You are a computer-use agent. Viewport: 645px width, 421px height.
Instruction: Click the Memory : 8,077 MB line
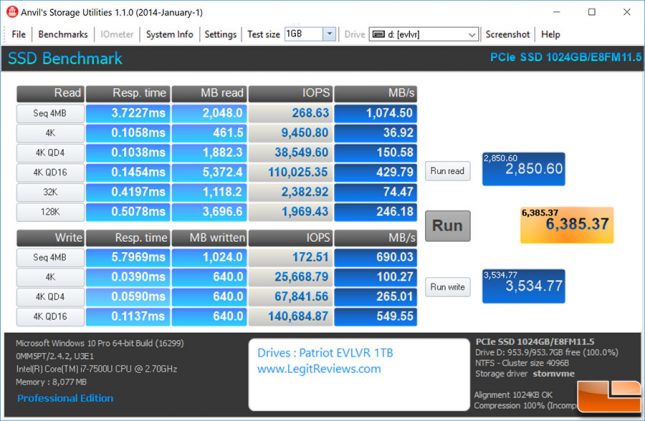click(51, 382)
